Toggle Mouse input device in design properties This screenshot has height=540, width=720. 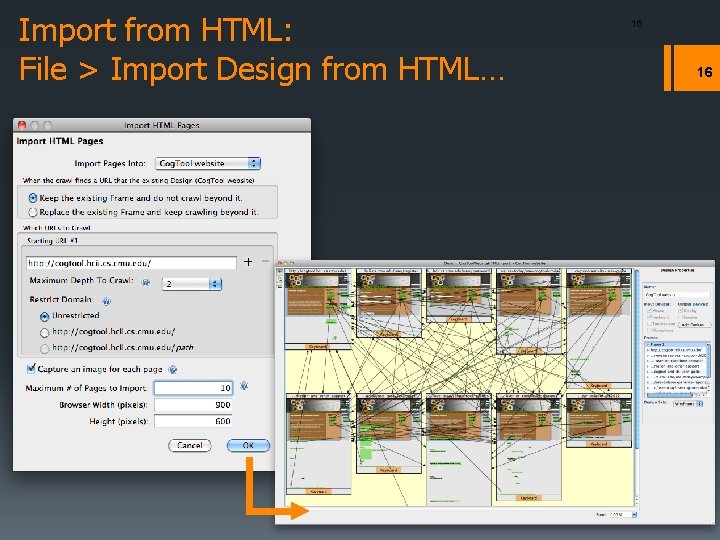649,310
